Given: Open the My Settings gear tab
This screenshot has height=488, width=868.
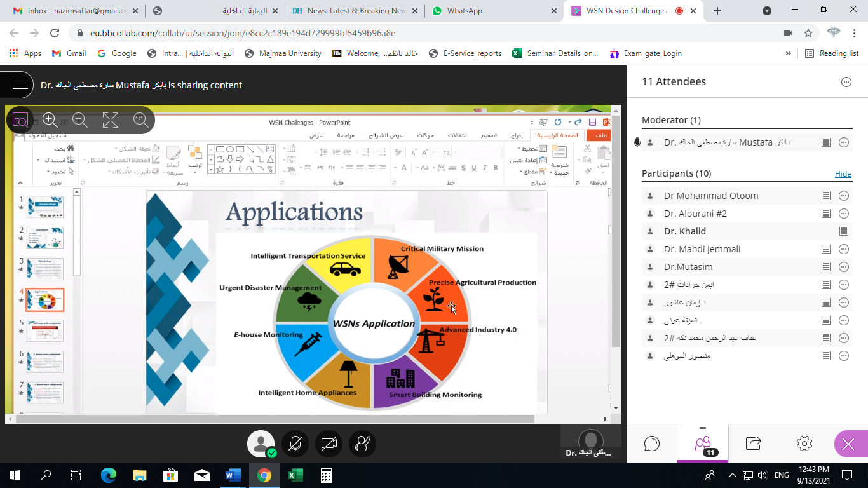Looking at the screenshot, I should coord(804,444).
